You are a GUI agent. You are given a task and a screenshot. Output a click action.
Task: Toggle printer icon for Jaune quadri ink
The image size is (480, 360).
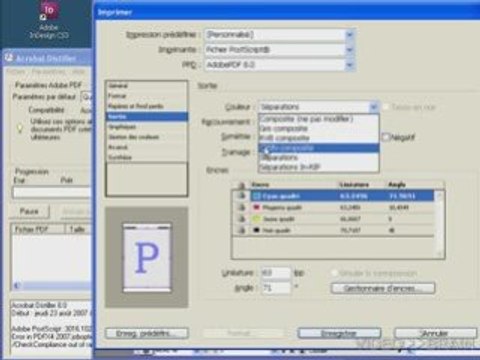[x=241, y=219]
